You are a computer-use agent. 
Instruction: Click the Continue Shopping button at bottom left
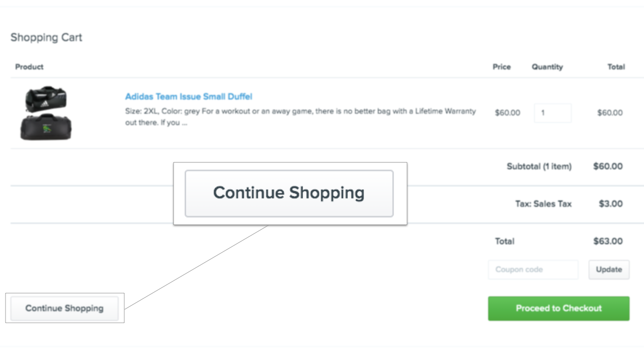coord(64,308)
